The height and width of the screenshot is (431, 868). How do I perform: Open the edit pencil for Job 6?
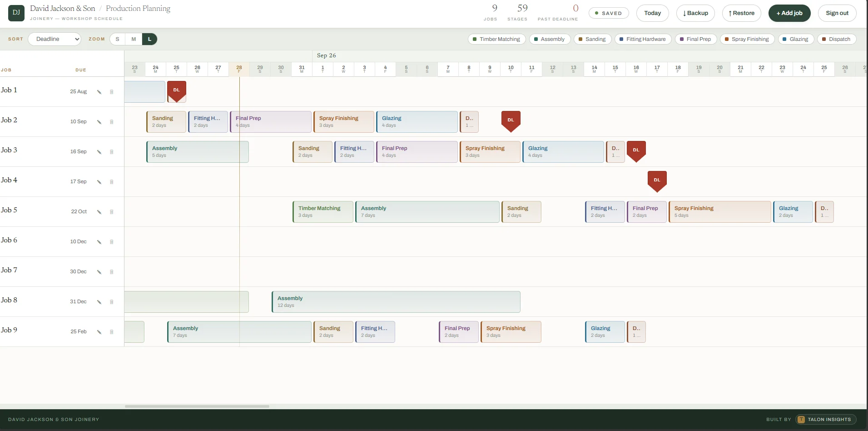(x=99, y=242)
